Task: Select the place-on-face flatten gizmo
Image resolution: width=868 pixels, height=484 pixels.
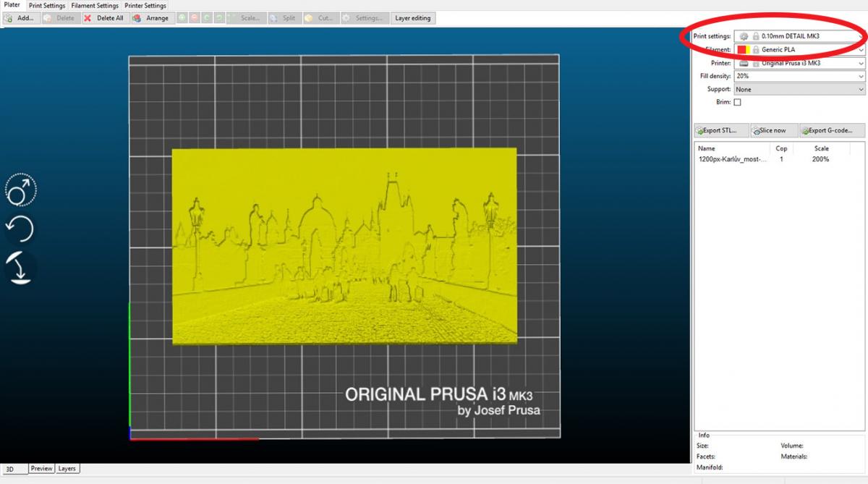Action: (x=20, y=268)
